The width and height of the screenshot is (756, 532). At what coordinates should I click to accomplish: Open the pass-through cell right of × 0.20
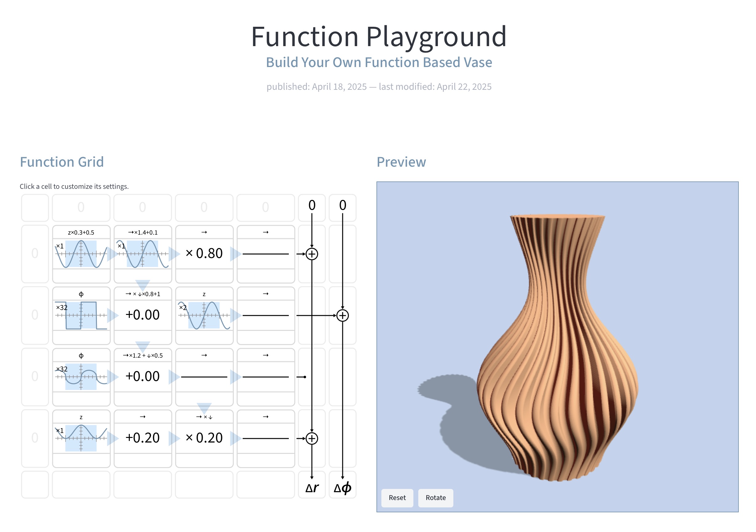[266, 439]
